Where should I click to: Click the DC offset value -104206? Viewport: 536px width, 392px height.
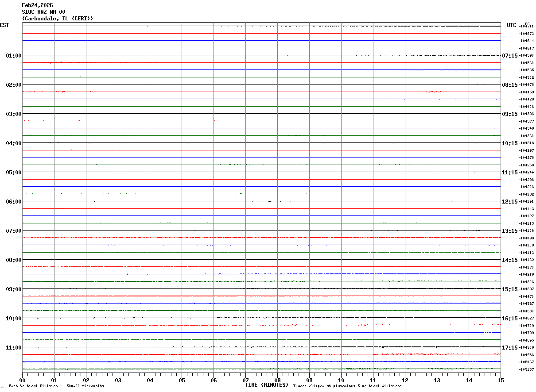526,187
